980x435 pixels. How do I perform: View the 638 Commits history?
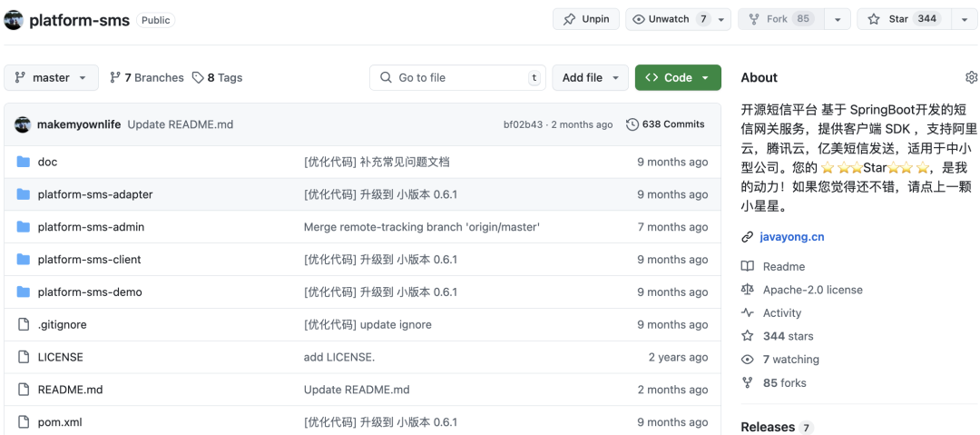click(x=666, y=124)
